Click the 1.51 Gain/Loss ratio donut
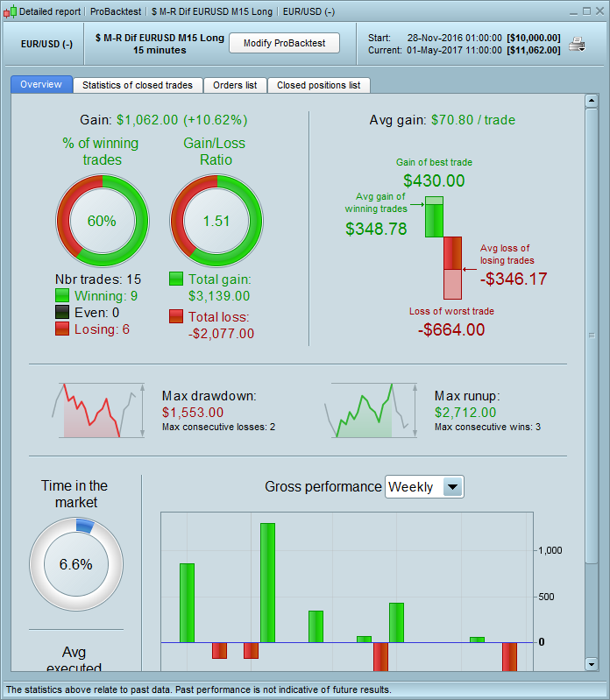The height and width of the screenshot is (700, 610). (x=216, y=221)
